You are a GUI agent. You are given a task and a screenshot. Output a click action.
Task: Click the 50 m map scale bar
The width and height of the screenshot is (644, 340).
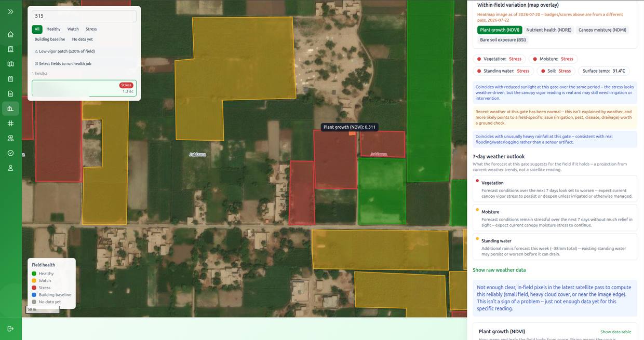(43, 310)
